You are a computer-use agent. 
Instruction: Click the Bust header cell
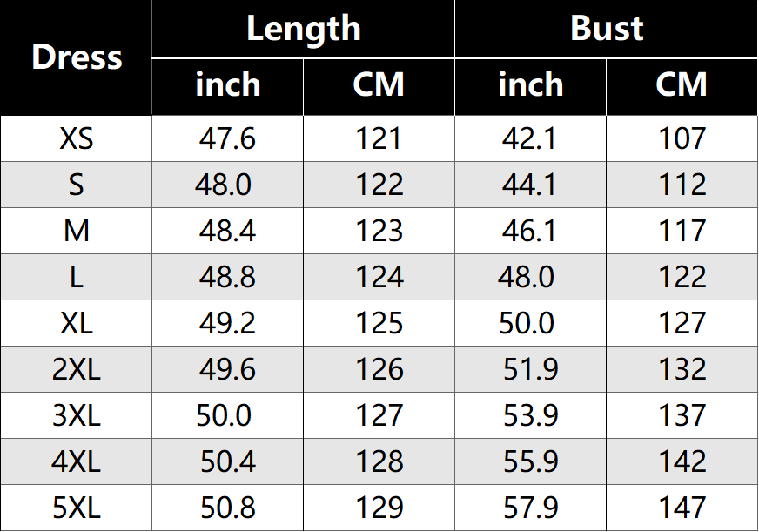click(607, 29)
